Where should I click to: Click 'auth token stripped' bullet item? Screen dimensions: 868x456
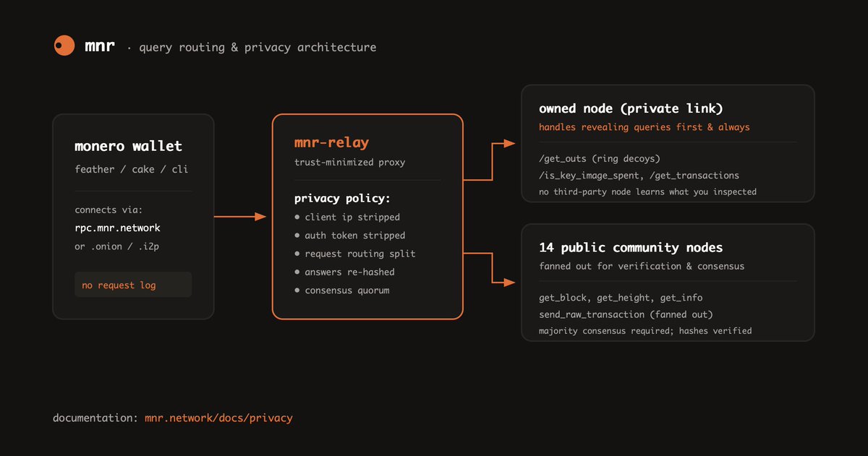[x=350, y=236]
